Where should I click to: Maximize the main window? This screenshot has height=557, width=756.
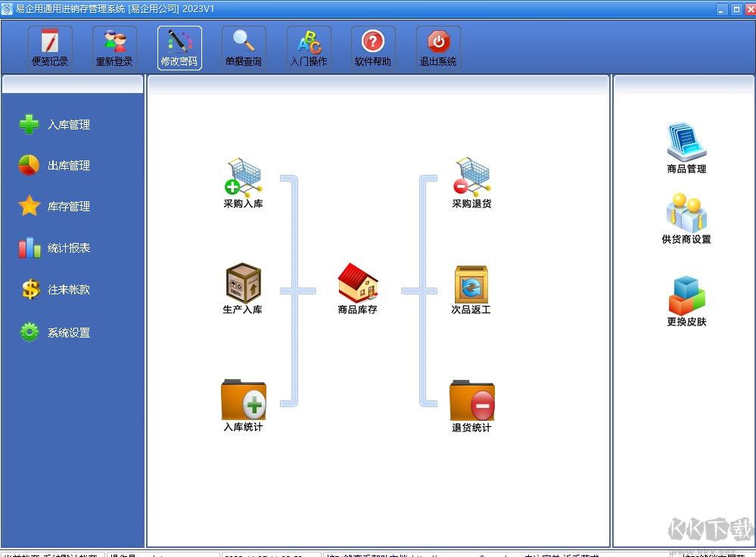pyautogui.click(x=736, y=9)
